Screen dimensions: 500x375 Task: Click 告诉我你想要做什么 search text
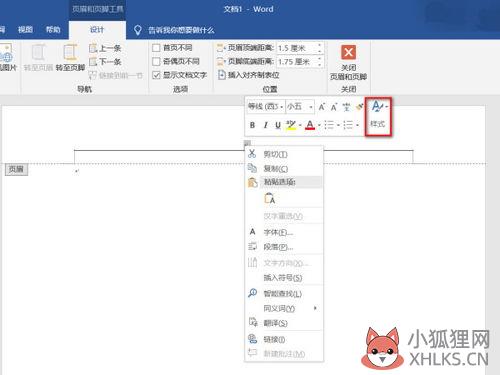click(x=181, y=30)
